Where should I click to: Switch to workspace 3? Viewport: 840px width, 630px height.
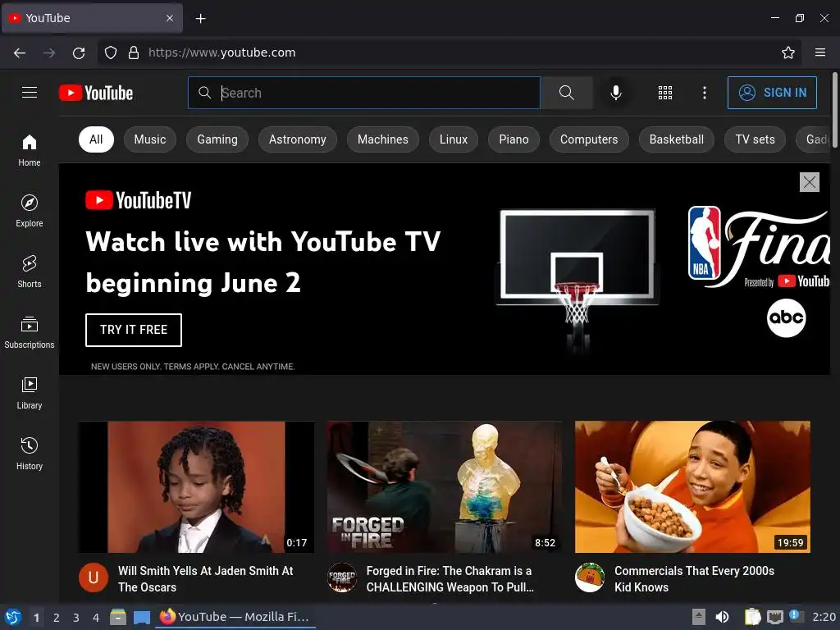[76, 618]
